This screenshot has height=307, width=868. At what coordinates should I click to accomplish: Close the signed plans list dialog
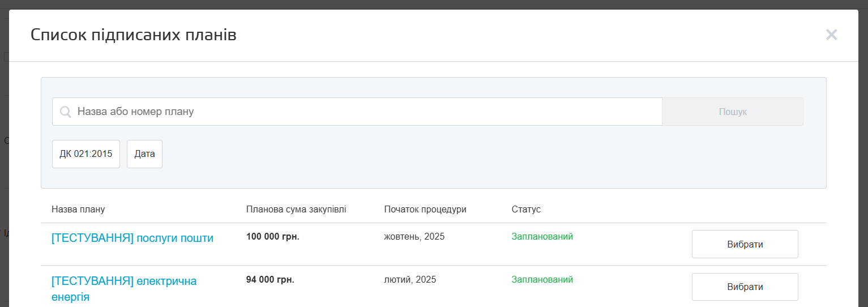coord(831,35)
